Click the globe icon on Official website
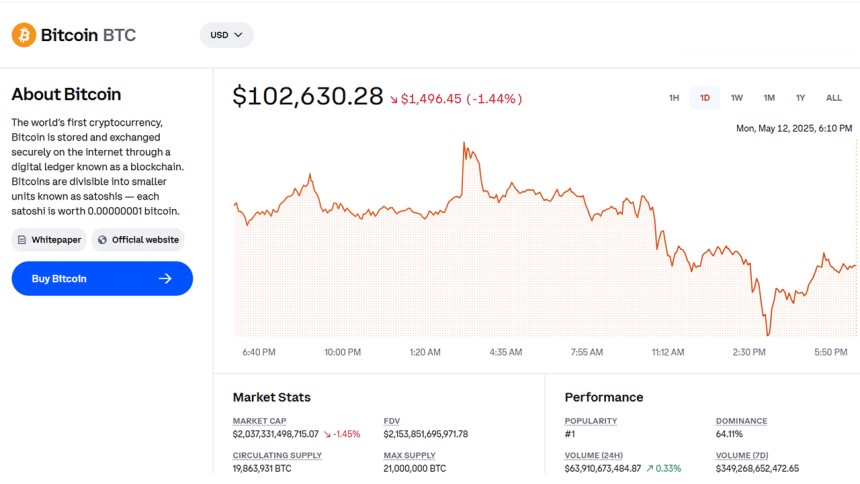This screenshot has width=860, height=484. click(102, 240)
